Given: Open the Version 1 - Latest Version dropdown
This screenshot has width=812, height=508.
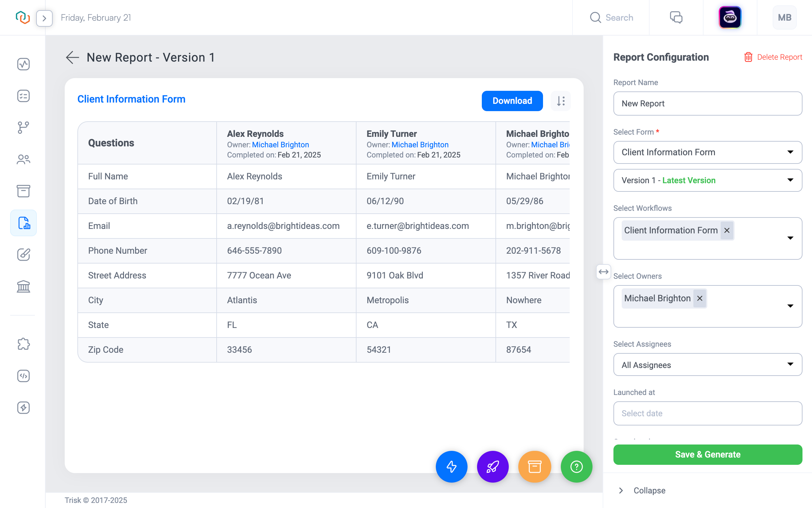Looking at the screenshot, I should 708,180.
